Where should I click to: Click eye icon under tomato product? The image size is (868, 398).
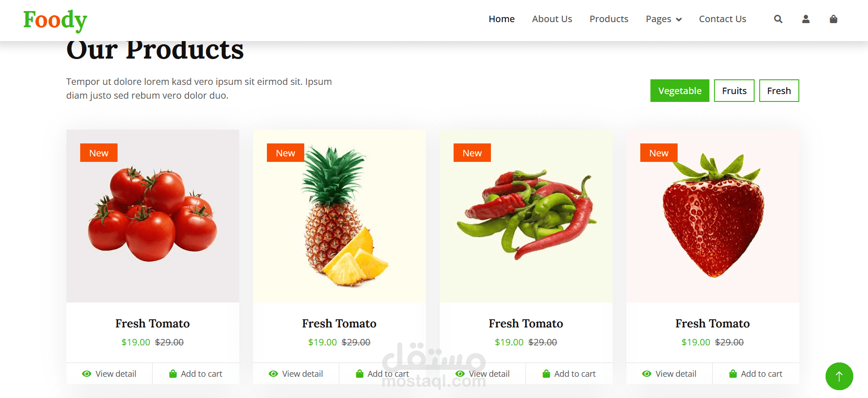point(86,374)
